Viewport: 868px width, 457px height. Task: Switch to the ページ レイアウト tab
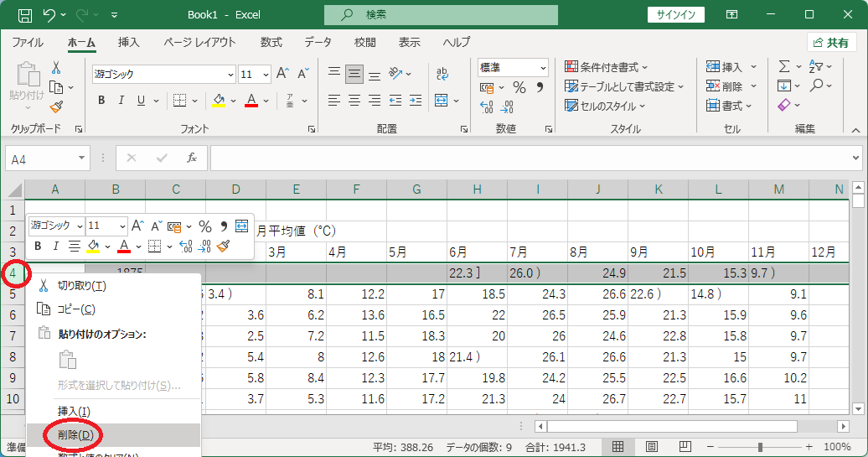pos(199,43)
